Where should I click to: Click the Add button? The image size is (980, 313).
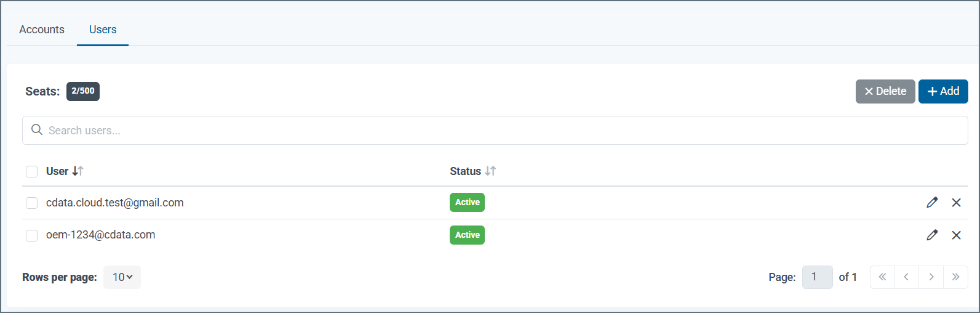click(x=942, y=91)
